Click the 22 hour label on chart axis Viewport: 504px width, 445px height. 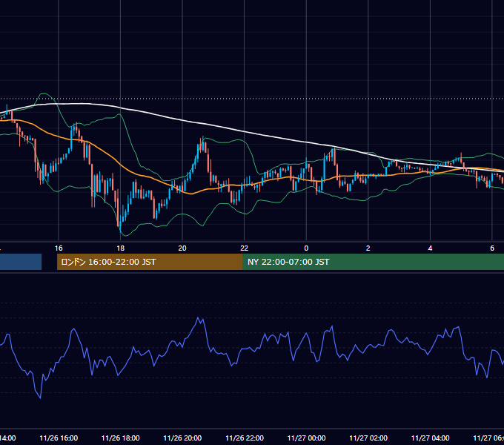(245, 248)
